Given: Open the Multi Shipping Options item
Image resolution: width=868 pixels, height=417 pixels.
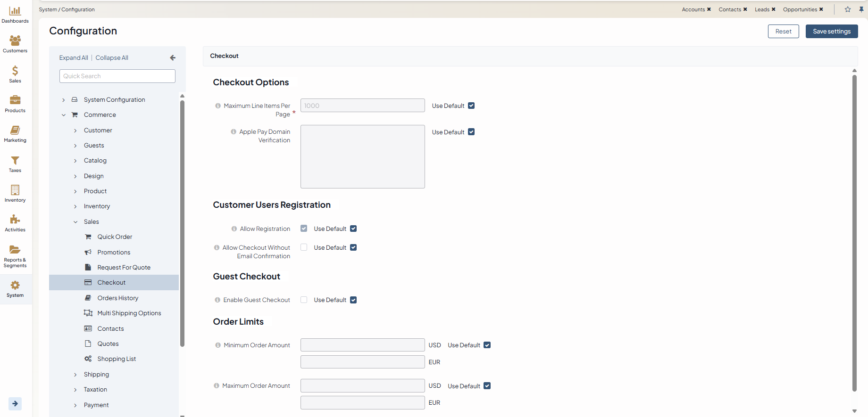Looking at the screenshot, I should 129,313.
